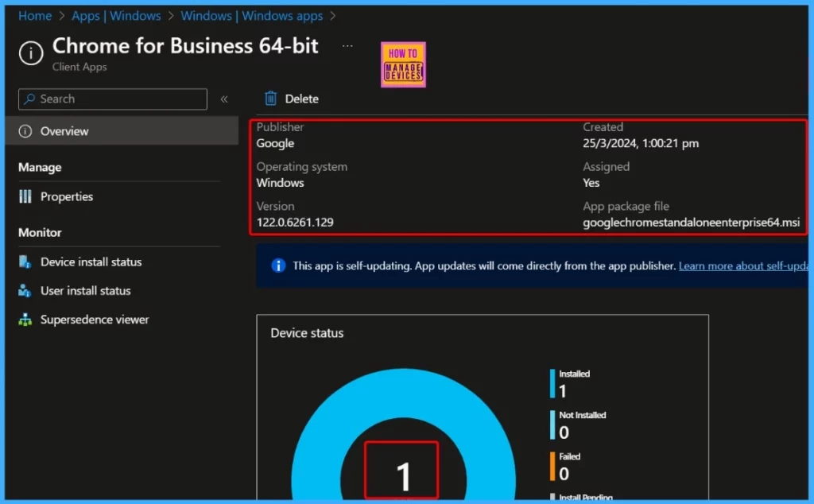Click the Overview info icon
Image resolution: width=814 pixels, height=504 pixels.
coord(25,131)
